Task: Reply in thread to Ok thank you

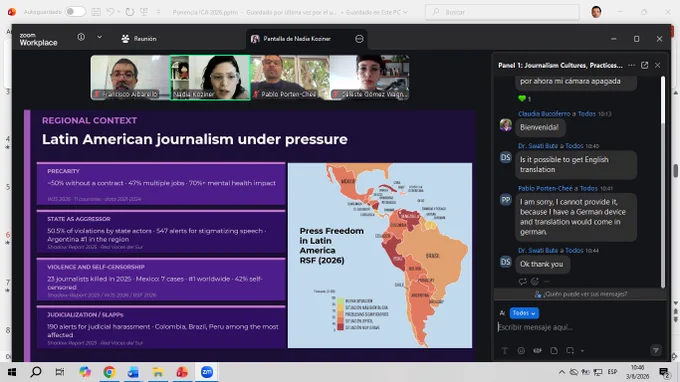Action: point(523,281)
